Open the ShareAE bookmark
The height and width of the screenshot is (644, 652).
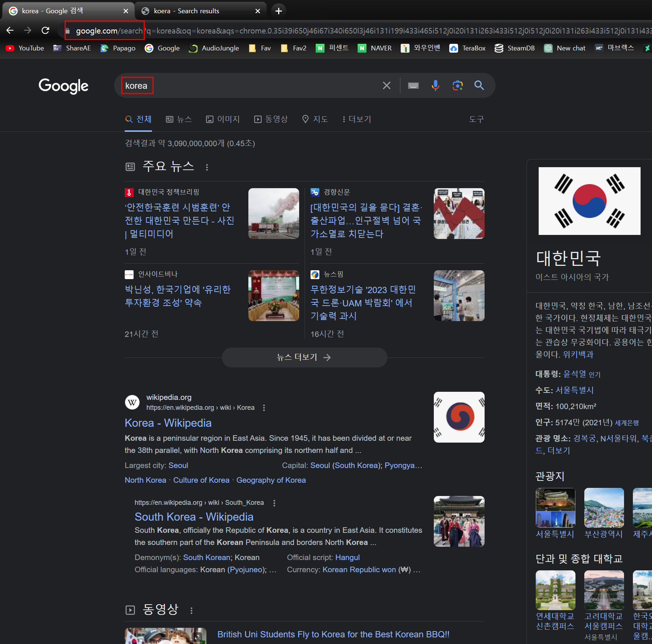72,48
